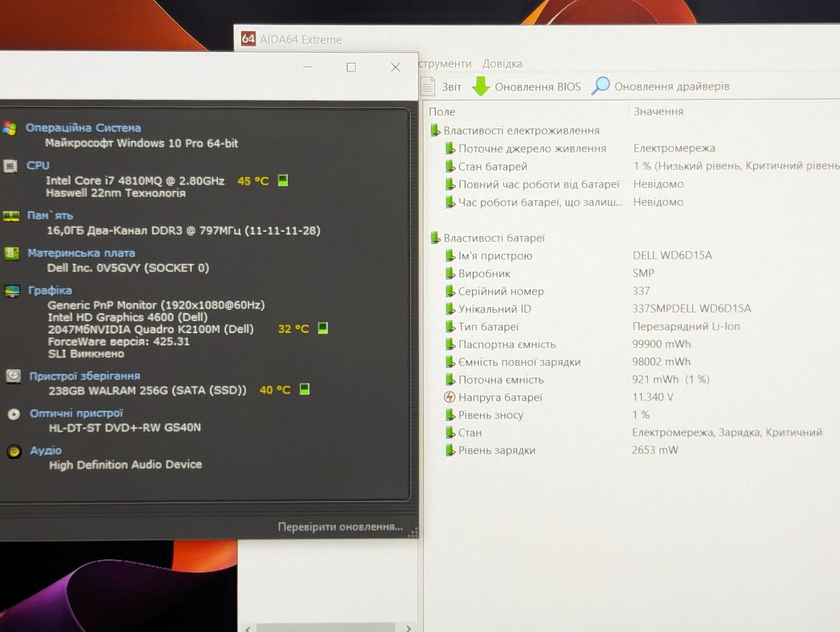The image size is (840, 632).
Task: Click the Оновлення драйверів magnifier icon
Action: (600, 86)
